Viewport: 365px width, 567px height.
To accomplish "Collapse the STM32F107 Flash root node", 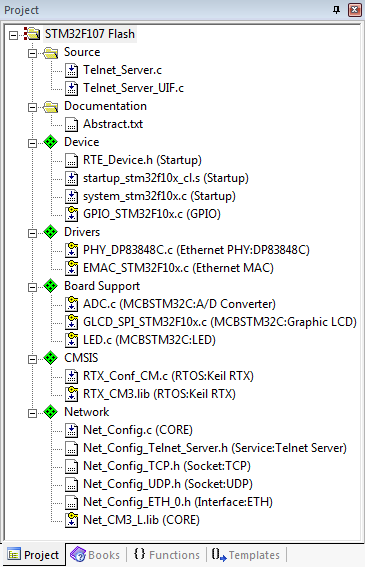I will click(x=13, y=35).
